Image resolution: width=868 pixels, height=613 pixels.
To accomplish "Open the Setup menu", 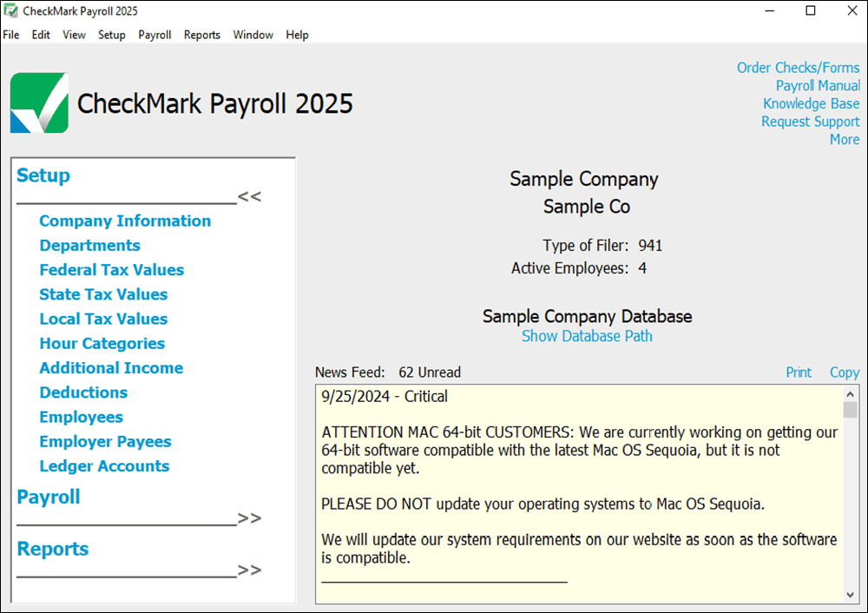I will pyautogui.click(x=111, y=35).
